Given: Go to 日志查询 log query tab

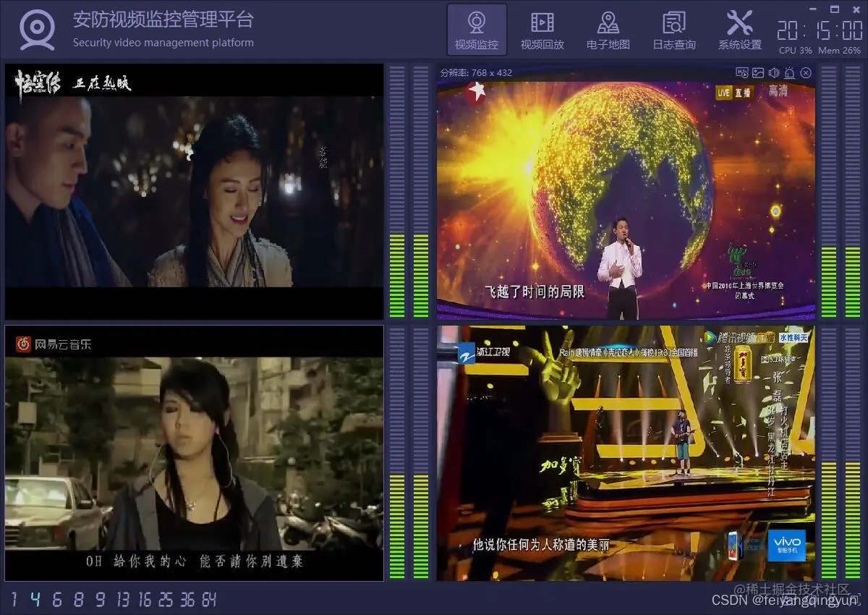Looking at the screenshot, I should (x=674, y=30).
